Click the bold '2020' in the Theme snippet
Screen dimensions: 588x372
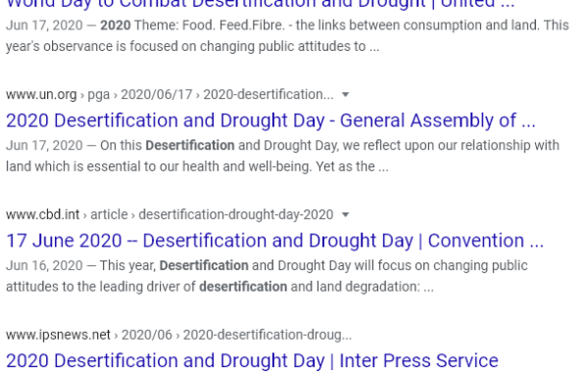[x=116, y=25]
